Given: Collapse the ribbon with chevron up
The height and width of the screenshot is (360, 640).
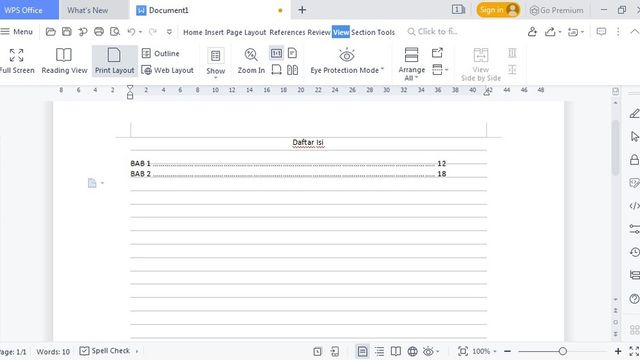Looking at the screenshot, I should click(x=634, y=31).
